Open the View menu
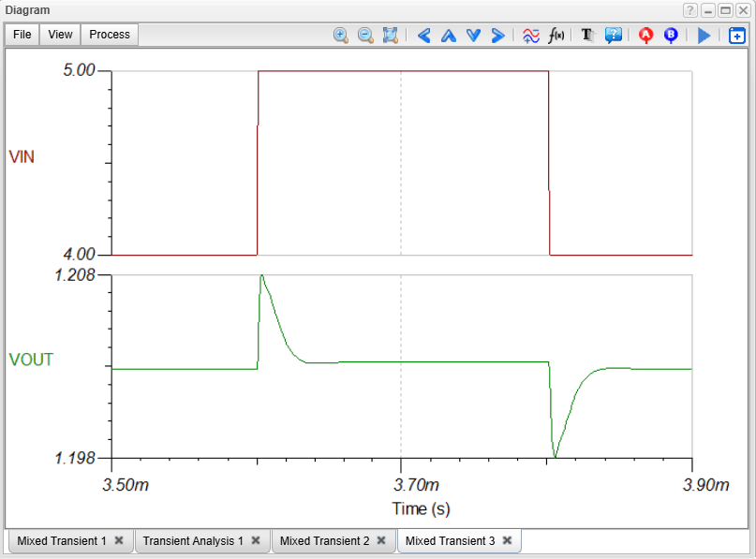Image resolution: width=756 pixels, height=559 pixels. click(x=60, y=35)
